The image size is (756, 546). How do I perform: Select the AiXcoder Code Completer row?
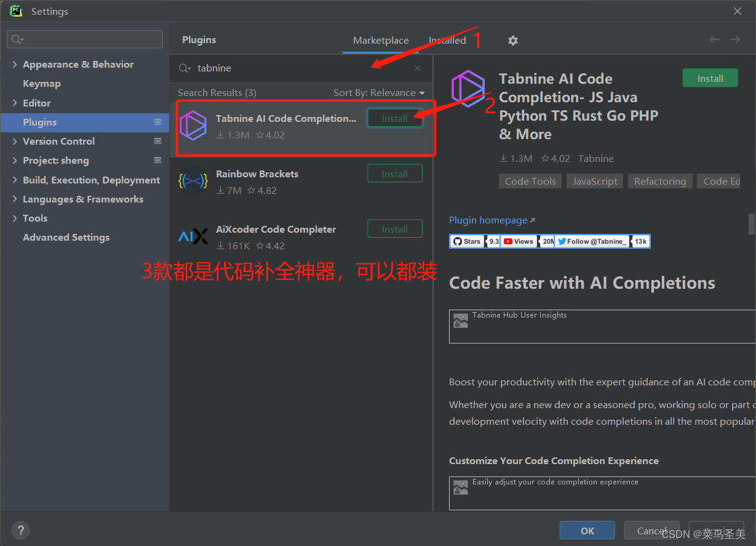[x=301, y=237]
